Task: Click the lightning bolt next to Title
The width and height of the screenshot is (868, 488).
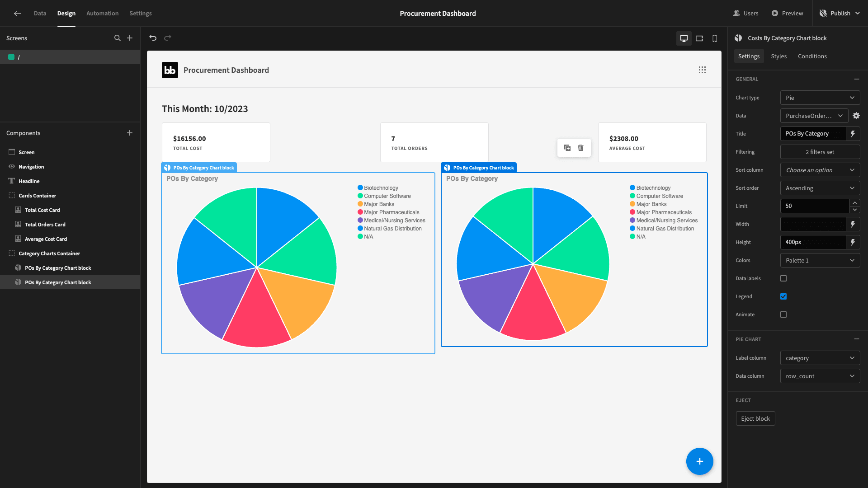Action: [x=855, y=133]
